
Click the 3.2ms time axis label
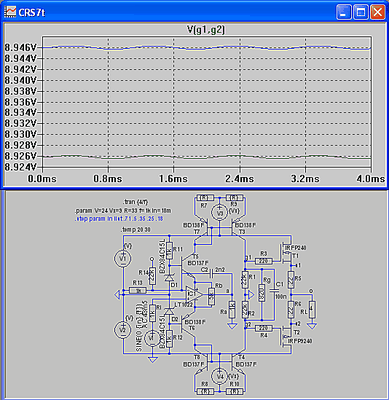[x=305, y=178]
